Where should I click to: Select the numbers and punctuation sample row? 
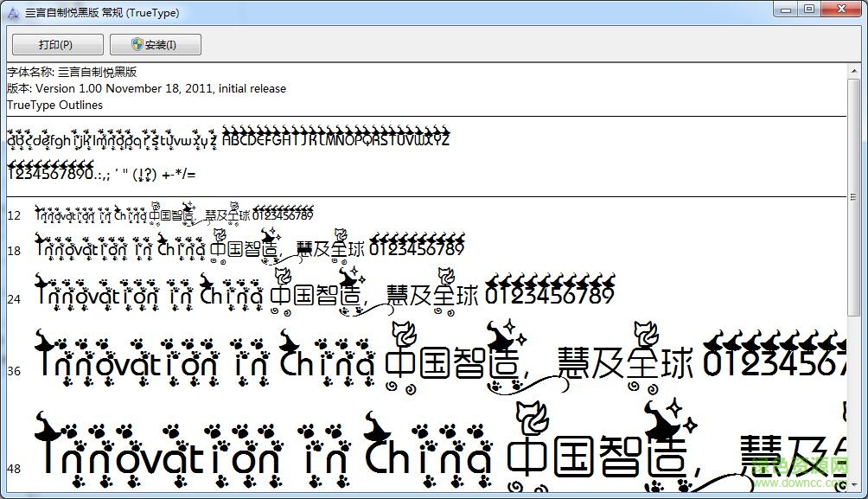coord(104,175)
